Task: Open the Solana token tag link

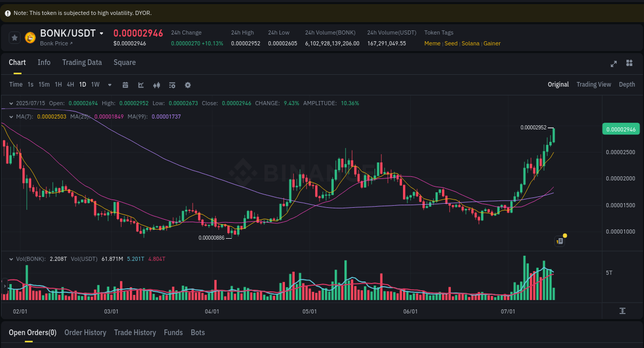Action: [470, 43]
